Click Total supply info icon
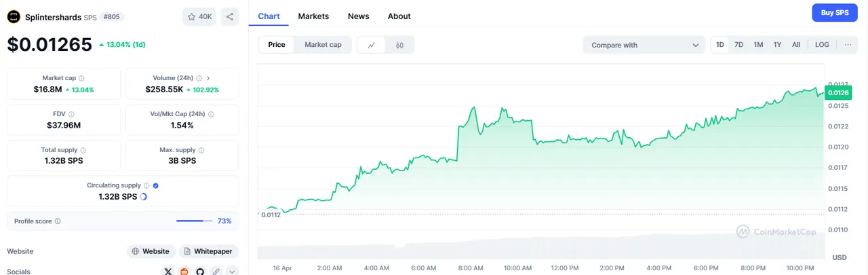868x275 pixels. pos(83,150)
